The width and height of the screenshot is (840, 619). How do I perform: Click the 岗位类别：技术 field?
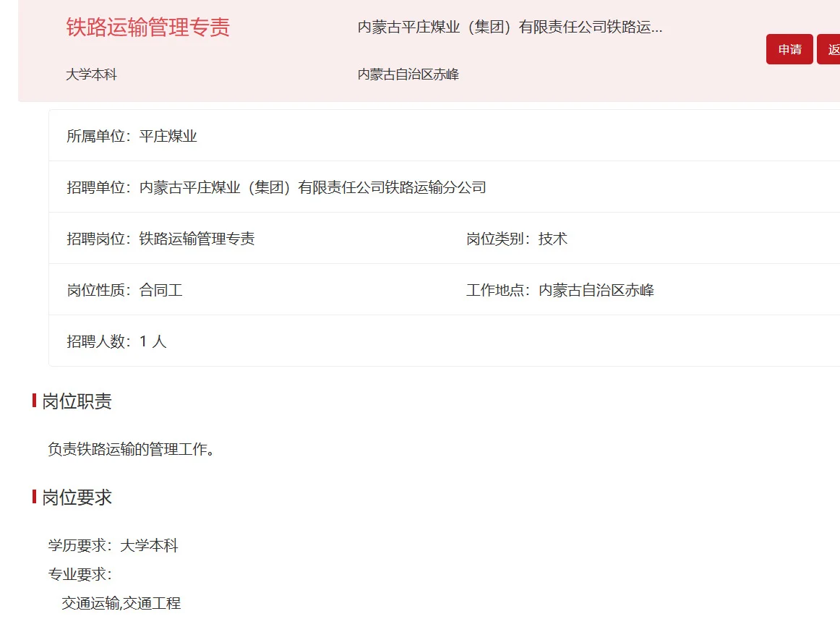(516, 239)
